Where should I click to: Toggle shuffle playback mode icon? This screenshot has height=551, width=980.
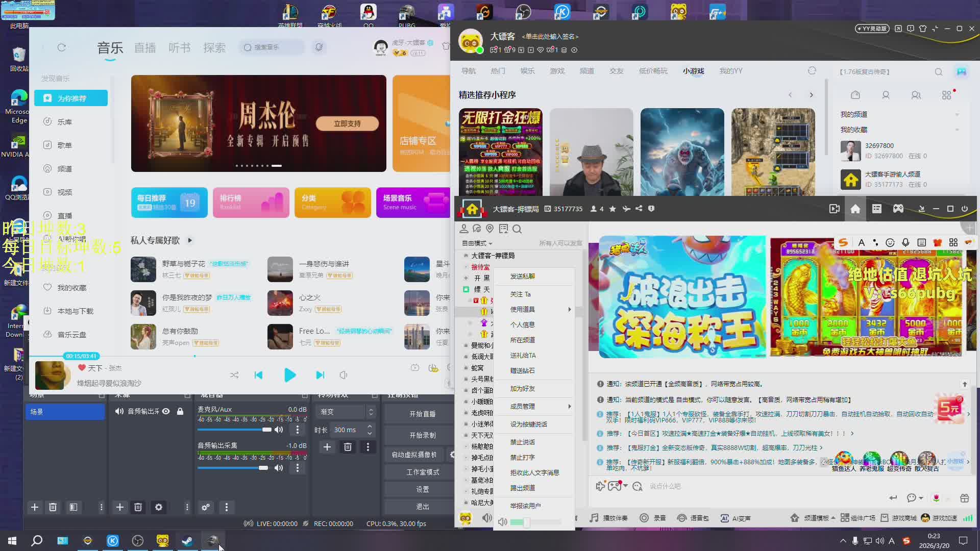click(234, 375)
